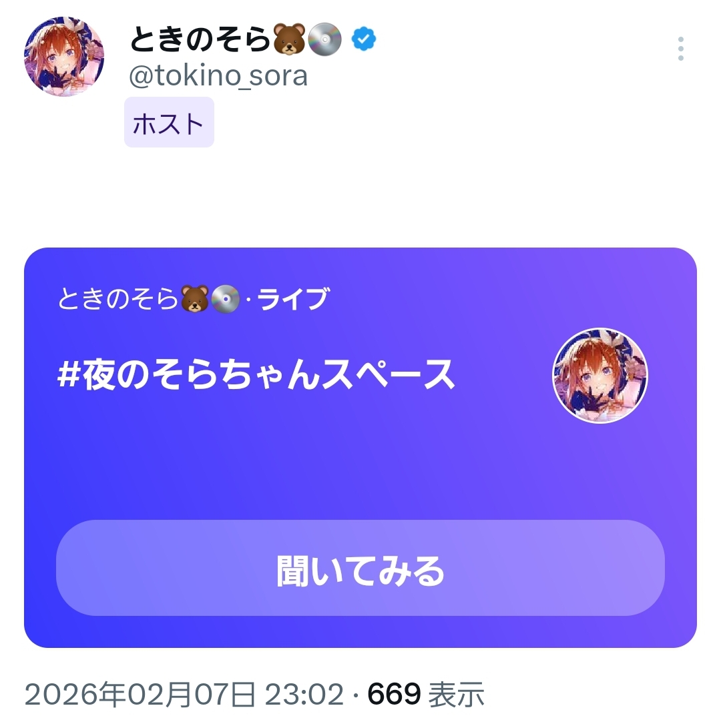Screen dimensions: 721x728
Task: Tap the 聞いてみる listen button
Action: pos(360,568)
